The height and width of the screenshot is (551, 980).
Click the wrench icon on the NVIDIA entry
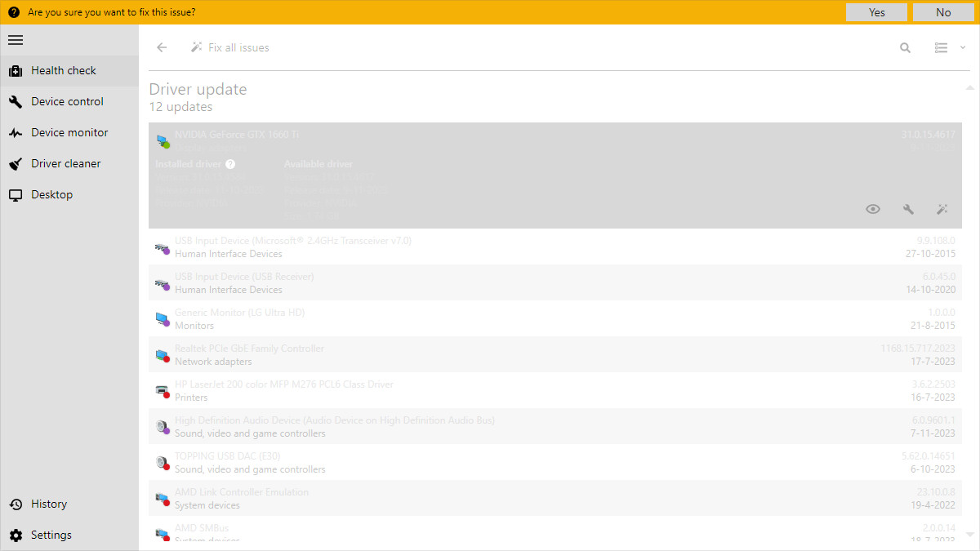908,209
